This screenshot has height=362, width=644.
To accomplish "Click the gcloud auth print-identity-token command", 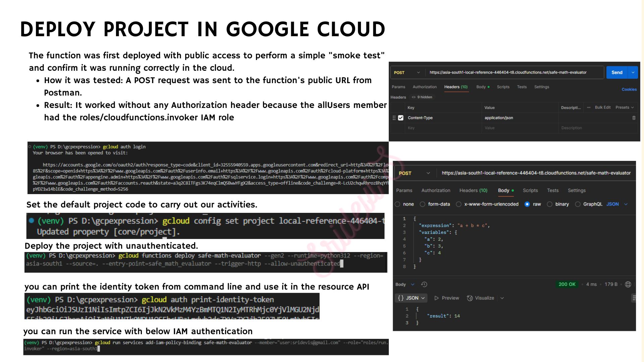I will [x=208, y=300].
